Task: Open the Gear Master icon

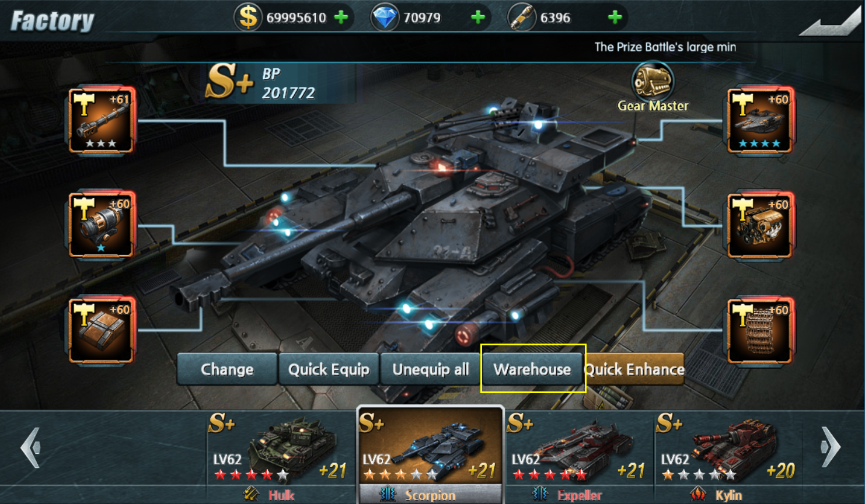Action: click(653, 87)
